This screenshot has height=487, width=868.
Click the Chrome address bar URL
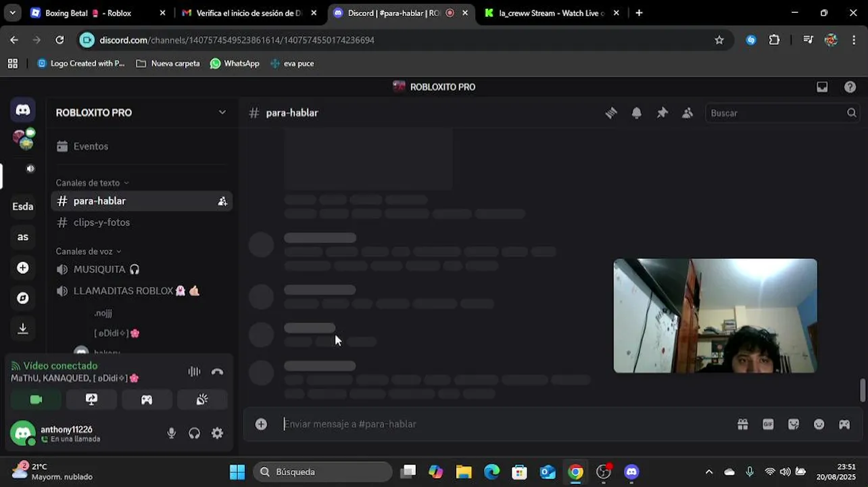tap(237, 40)
